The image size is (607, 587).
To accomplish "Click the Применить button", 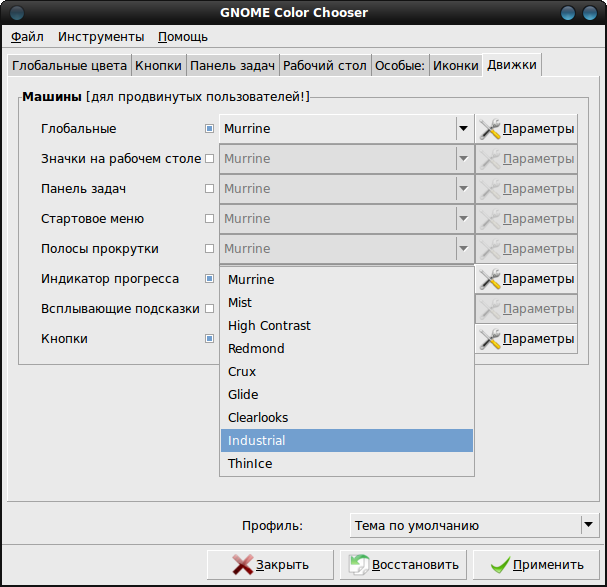I will (536, 565).
